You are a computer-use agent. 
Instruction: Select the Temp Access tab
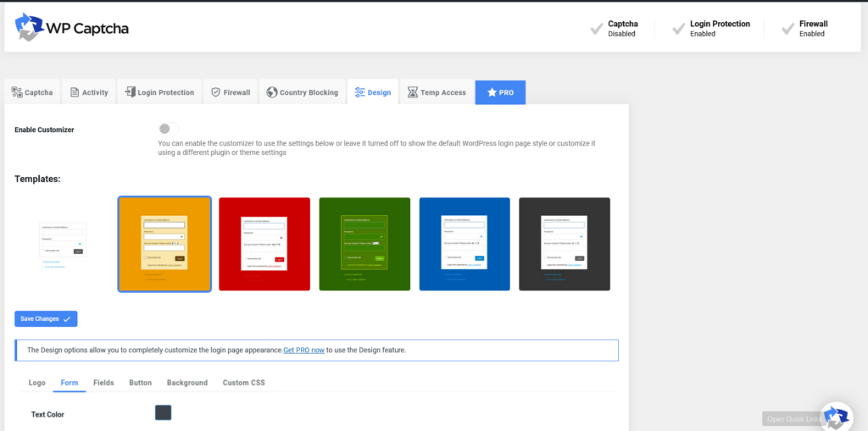(x=437, y=92)
